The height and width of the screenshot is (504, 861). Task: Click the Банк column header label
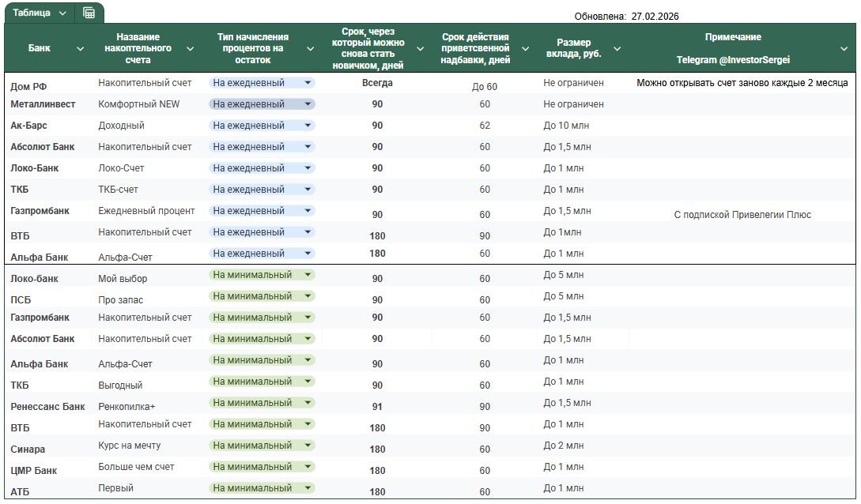[x=39, y=48]
